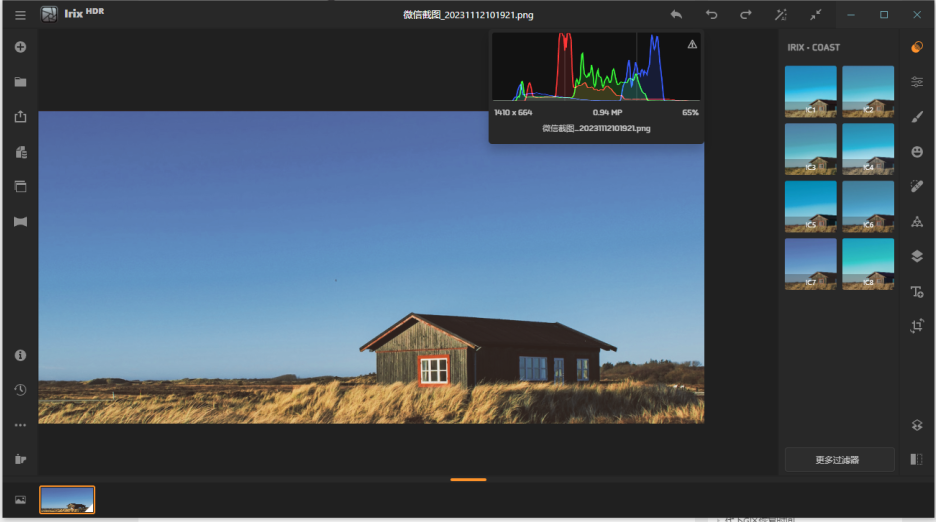Toggle the before/after compare icon
The height and width of the screenshot is (522, 936).
[916, 459]
